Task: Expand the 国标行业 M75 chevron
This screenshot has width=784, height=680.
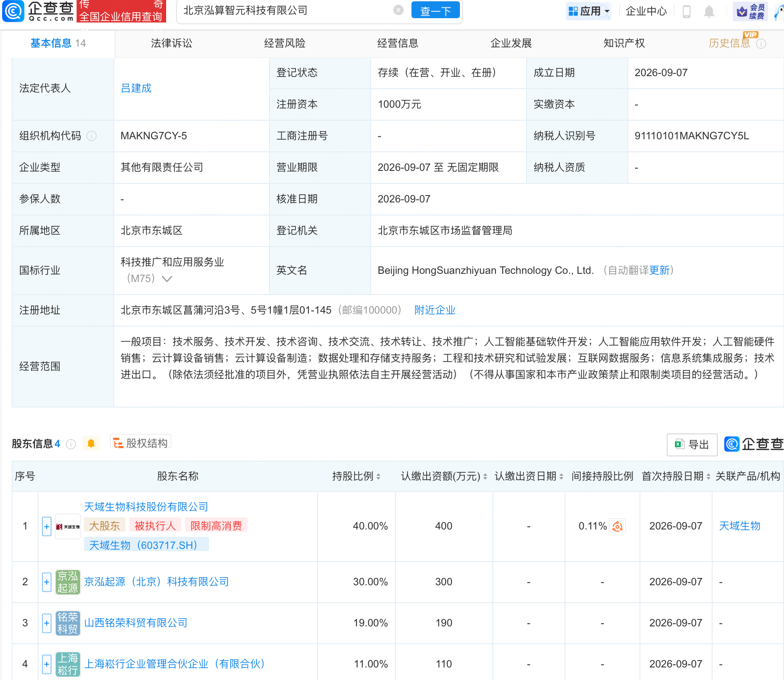Action: coord(167,279)
